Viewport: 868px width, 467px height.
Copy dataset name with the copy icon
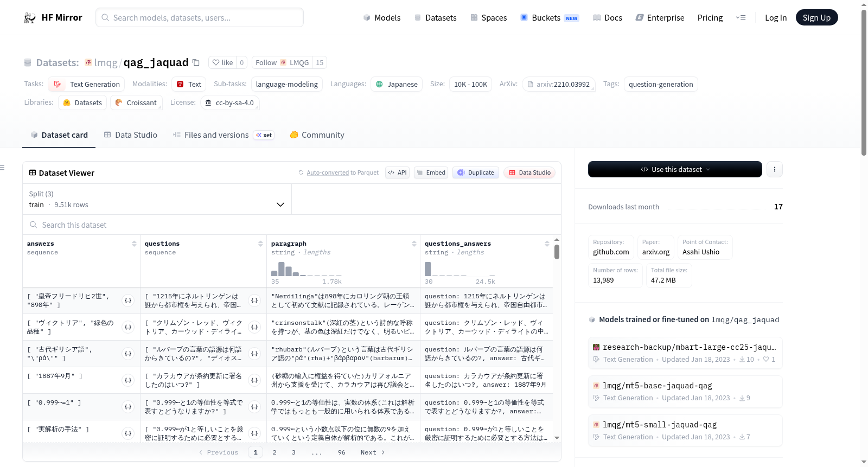click(196, 62)
